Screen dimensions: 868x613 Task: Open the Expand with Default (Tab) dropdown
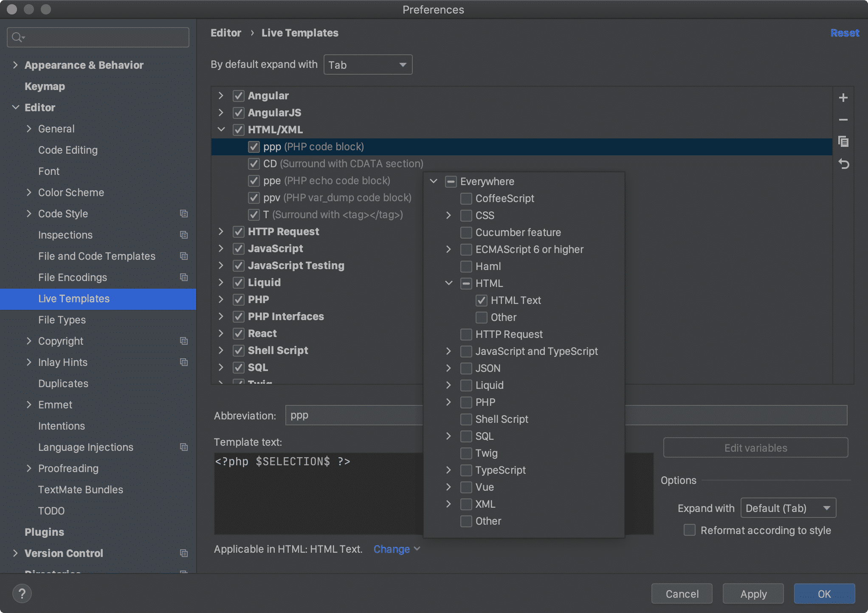(x=788, y=508)
